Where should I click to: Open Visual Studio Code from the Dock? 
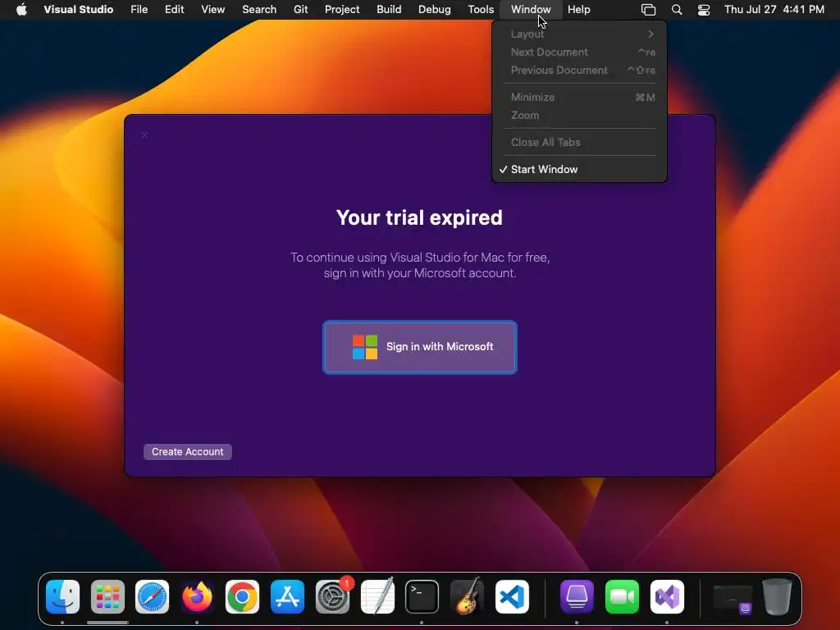[512, 596]
